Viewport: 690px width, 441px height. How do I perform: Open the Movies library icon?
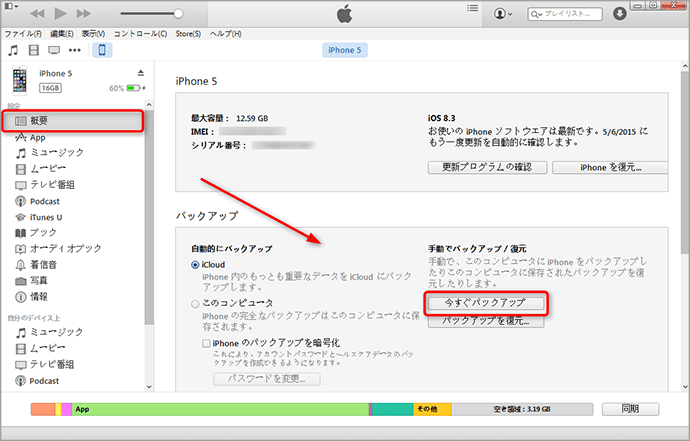point(33,50)
